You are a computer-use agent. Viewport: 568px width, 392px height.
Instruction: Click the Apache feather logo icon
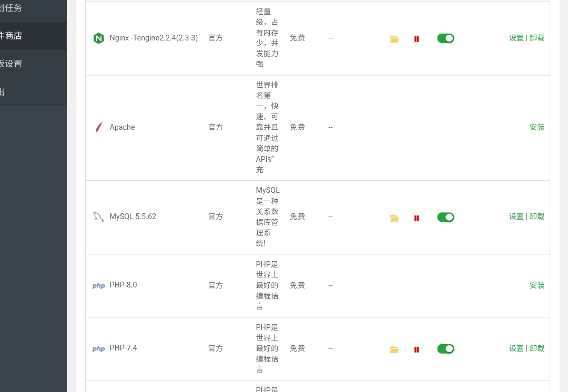tap(98, 128)
